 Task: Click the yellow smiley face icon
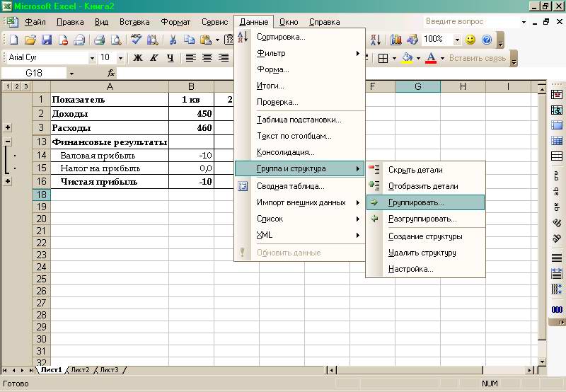(x=470, y=40)
